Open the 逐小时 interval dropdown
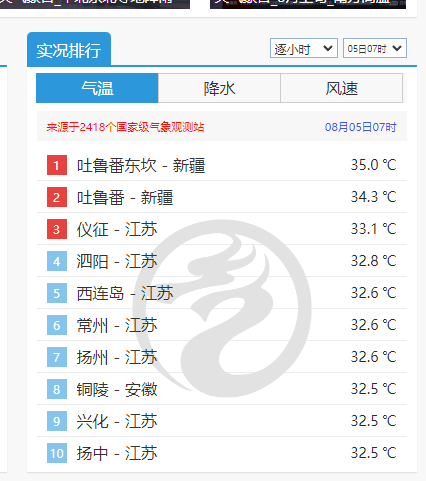Viewport: 426px width, 481px height. 304,48
